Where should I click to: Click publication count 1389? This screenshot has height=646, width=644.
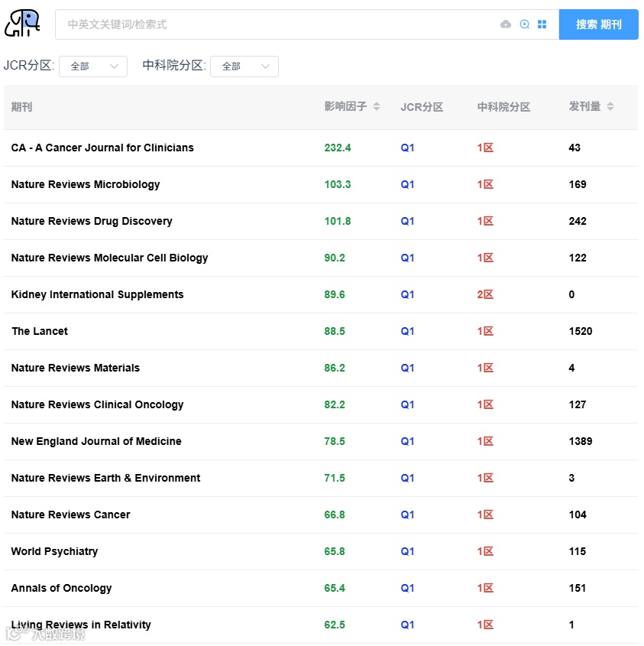pyautogui.click(x=580, y=441)
